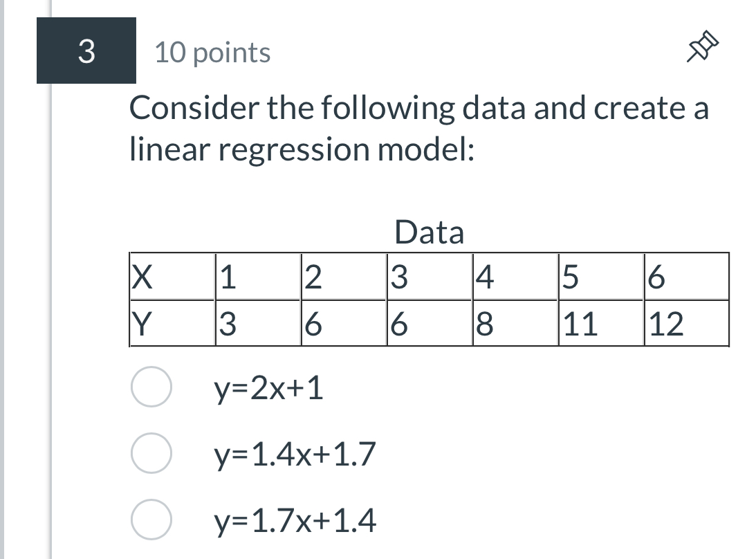Click the table cell containing 12
This screenshot has height=559, width=756.
tap(685, 324)
